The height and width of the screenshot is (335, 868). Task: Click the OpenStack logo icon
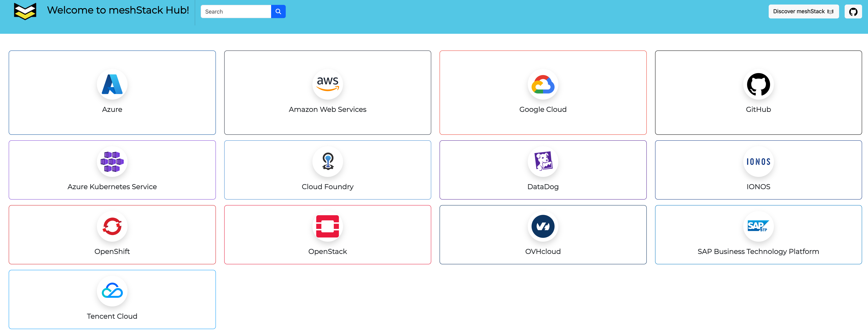[x=328, y=226]
